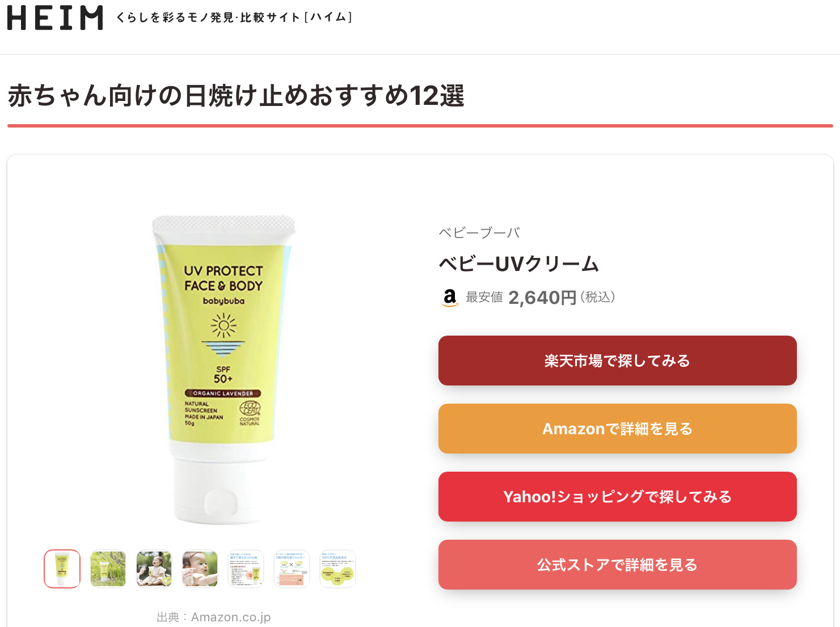Select the first thumbnail with red border
This screenshot has width=840, height=627.
click(62, 569)
